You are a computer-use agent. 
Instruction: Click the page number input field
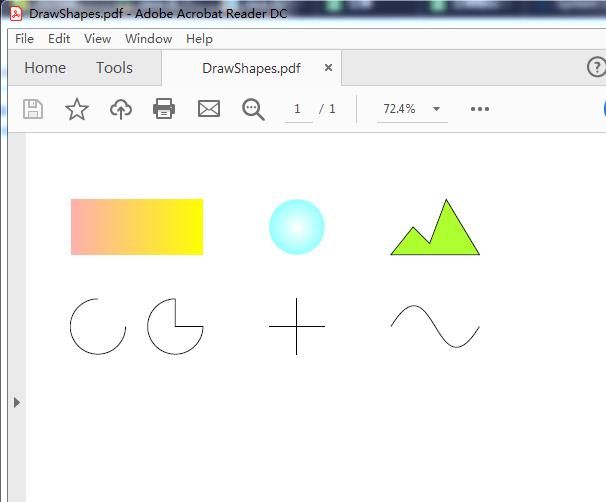(298, 109)
